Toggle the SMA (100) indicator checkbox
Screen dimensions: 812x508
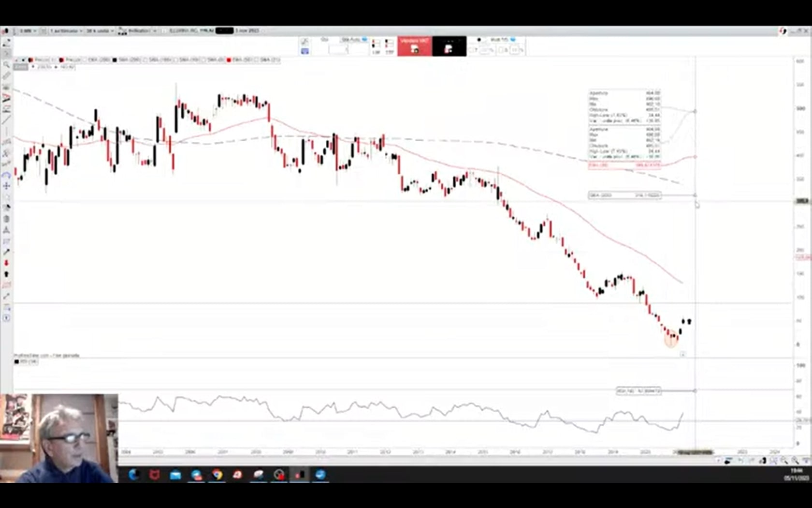click(x=145, y=60)
